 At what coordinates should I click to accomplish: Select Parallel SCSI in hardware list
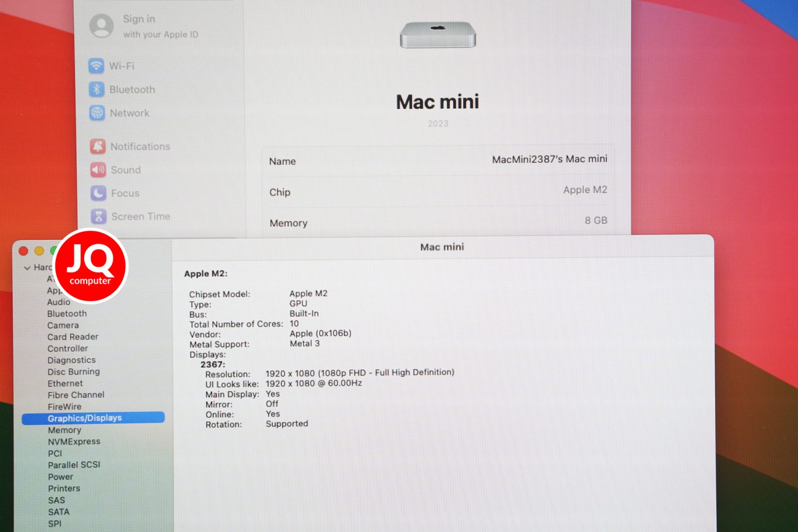click(74, 465)
